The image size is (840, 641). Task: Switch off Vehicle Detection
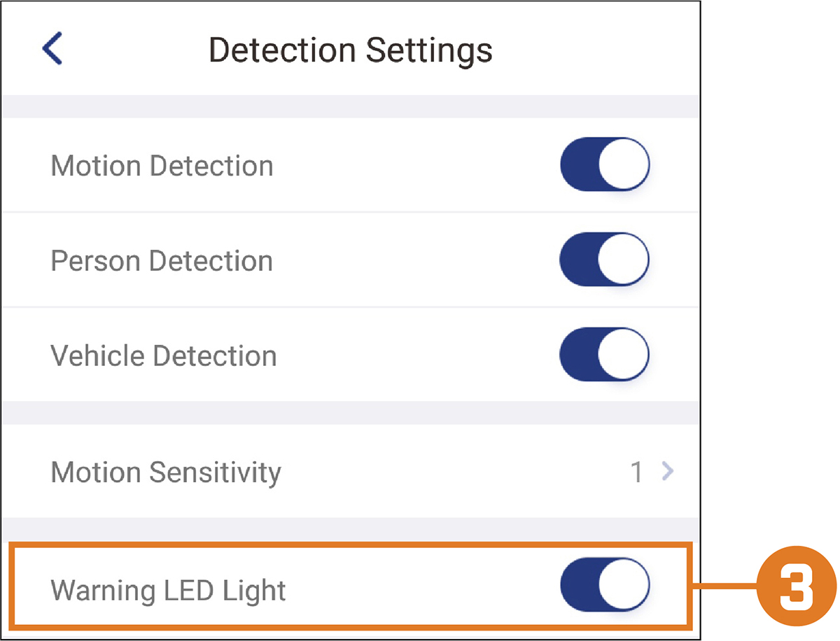click(x=605, y=355)
